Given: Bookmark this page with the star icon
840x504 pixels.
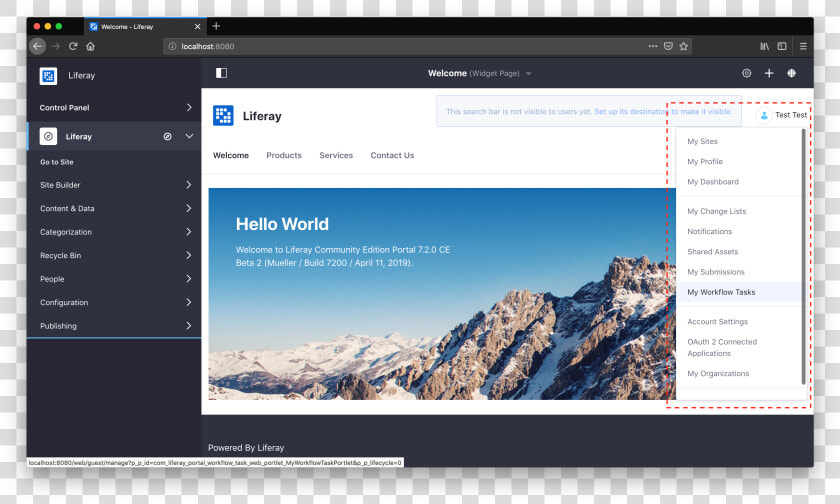Looking at the screenshot, I should tap(684, 46).
